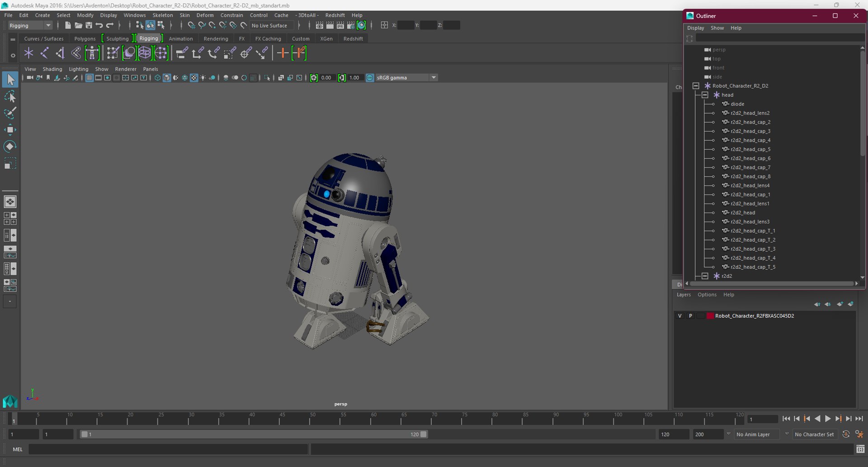Click the red layer color swatch
This screenshot has height=467, width=868.
(710, 316)
